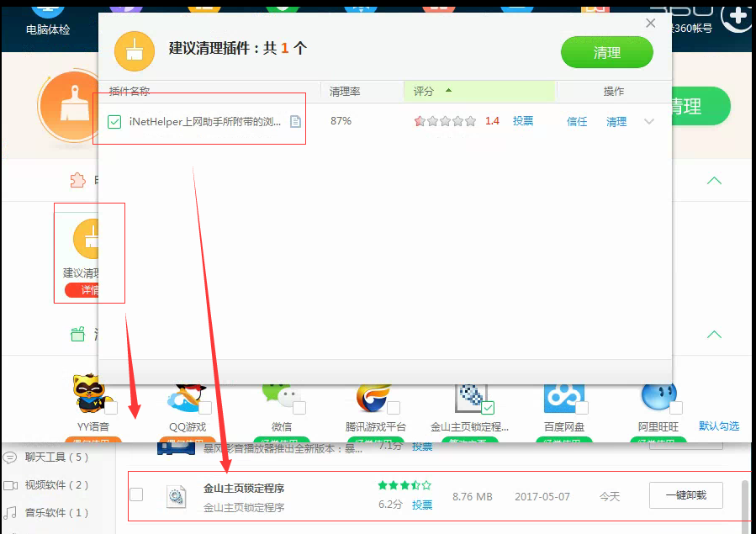Screen dimensions: 756x534
Task: Click the 360帐号 login text
Action: click(x=693, y=29)
